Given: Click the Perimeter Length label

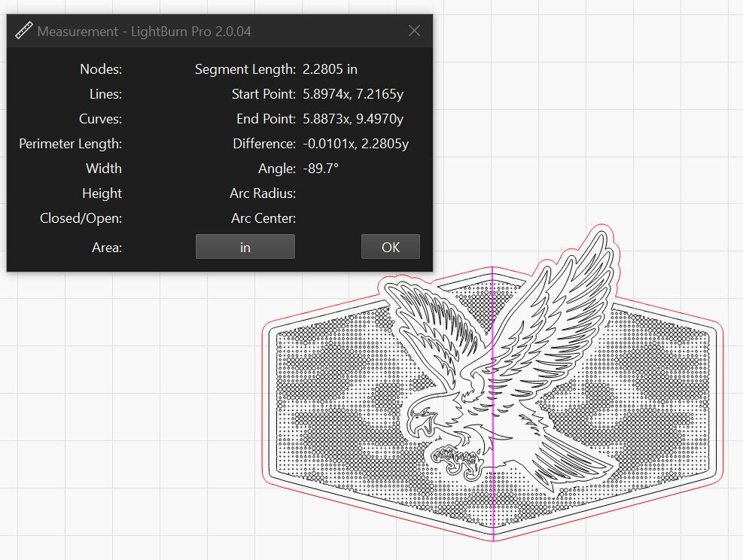Looking at the screenshot, I should point(70,143).
